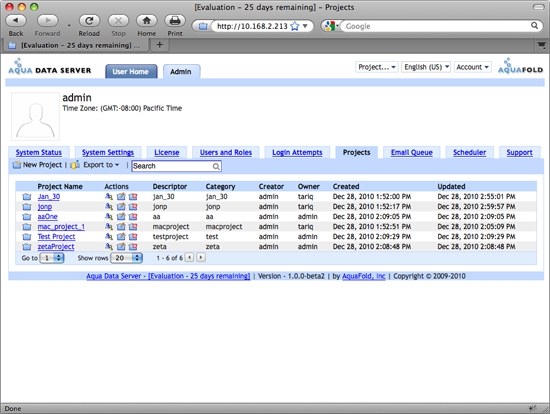Click the edit icon in zetaProject row
The height and width of the screenshot is (414, 550).
[x=121, y=247]
